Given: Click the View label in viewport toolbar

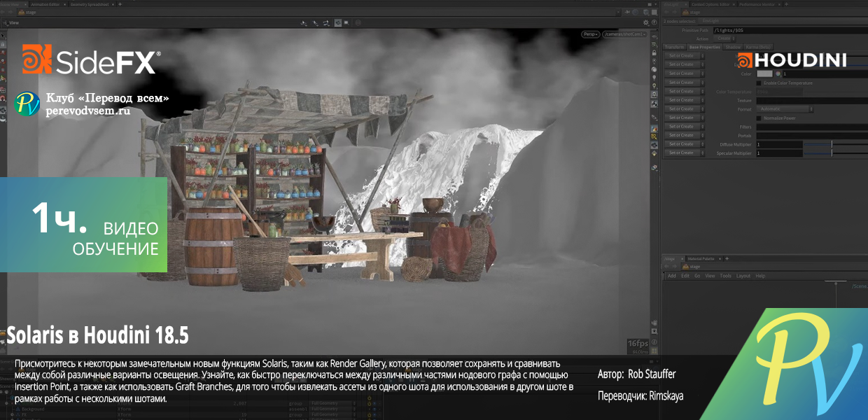Looking at the screenshot, I should 14,22.
